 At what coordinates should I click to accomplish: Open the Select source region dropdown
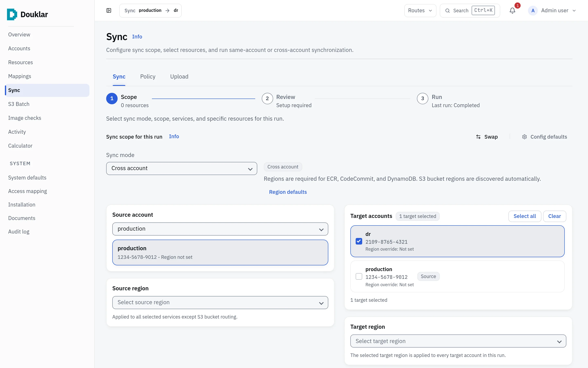(x=220, y=303)
